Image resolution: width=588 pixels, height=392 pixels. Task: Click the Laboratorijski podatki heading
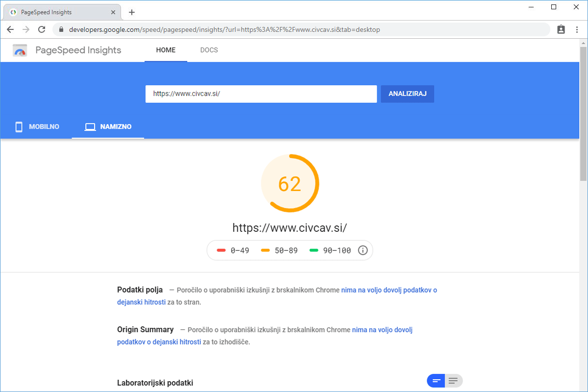point(155,383)
